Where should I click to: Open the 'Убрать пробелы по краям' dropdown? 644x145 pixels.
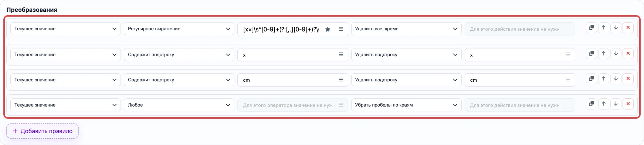406,105
